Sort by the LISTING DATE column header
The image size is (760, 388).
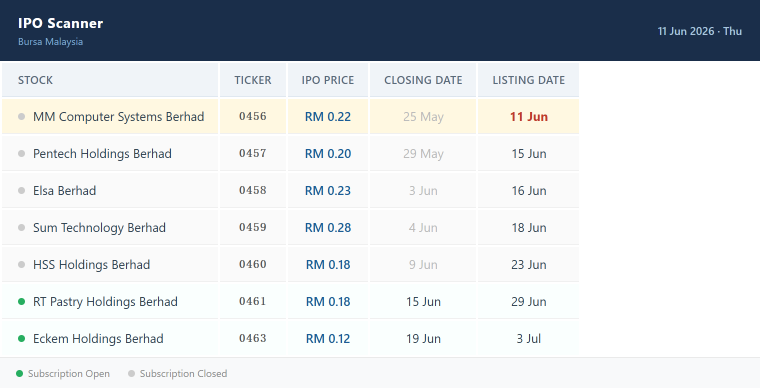pyautogui.click(x=529, y=80)
